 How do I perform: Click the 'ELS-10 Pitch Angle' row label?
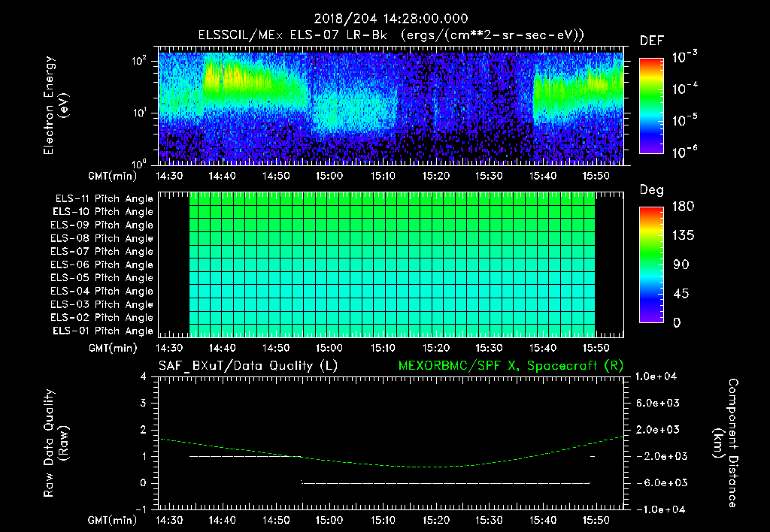103,212
